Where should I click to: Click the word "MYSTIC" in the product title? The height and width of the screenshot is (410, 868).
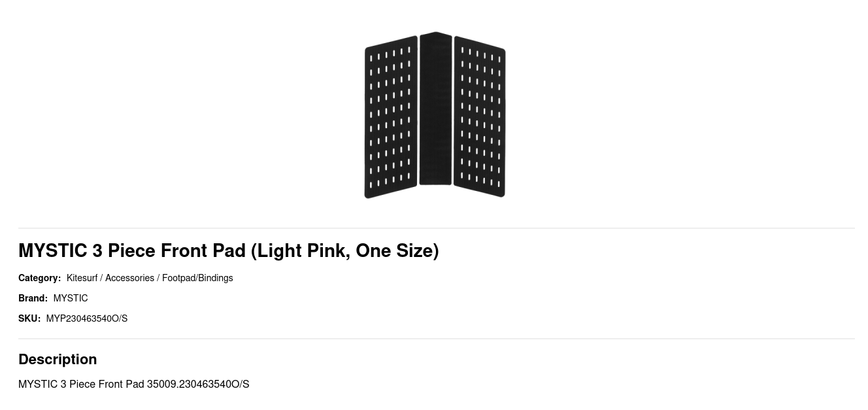(52, 250)
